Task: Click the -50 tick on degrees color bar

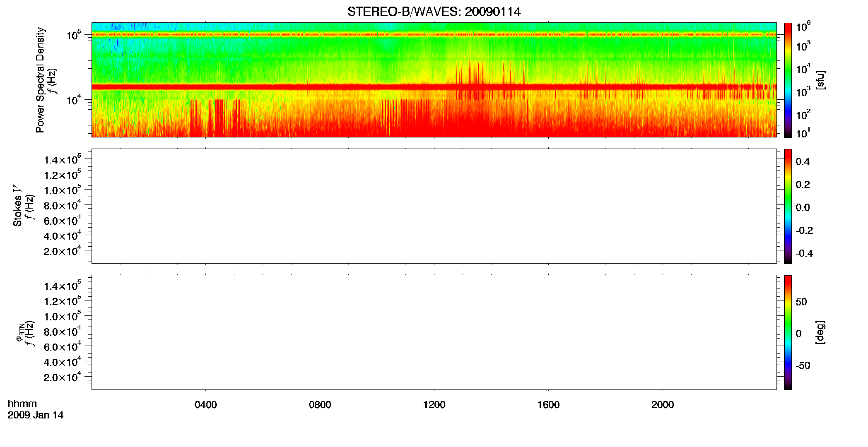Action: [x=803, y=366]
